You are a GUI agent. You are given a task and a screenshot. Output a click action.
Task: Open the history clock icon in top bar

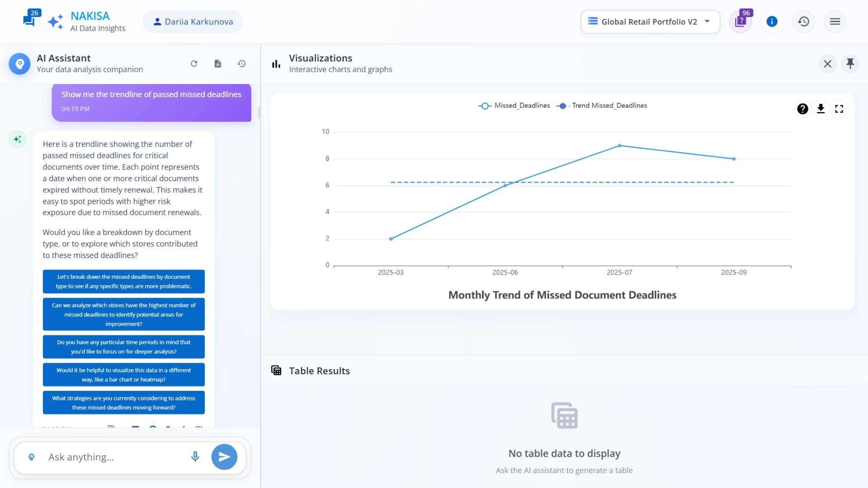pos(803,21)
